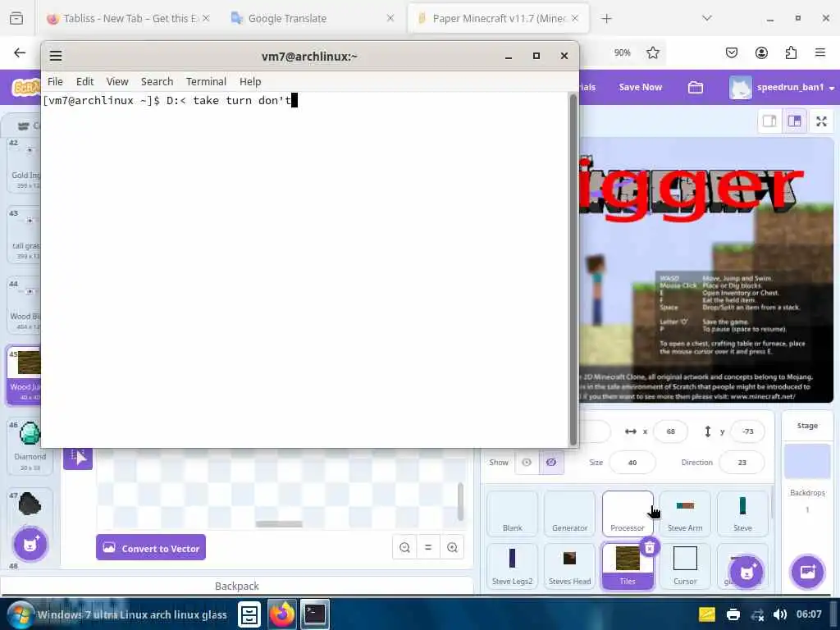Zoom out the costume editor
This screenshot has width=840, height=630.
click(404, 547)
